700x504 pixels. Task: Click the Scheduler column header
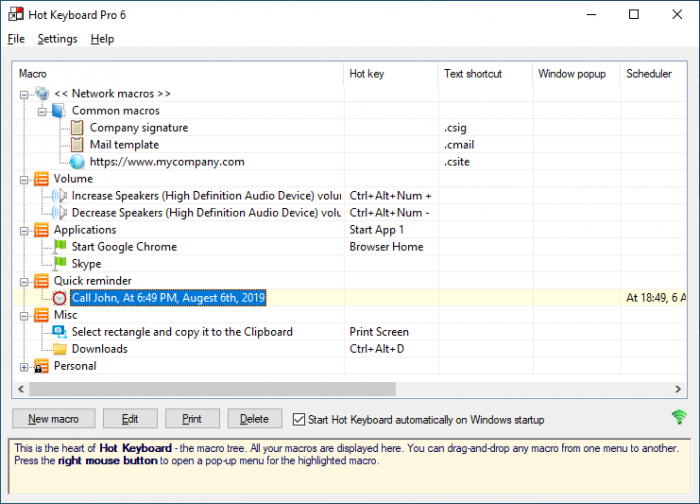654,74
